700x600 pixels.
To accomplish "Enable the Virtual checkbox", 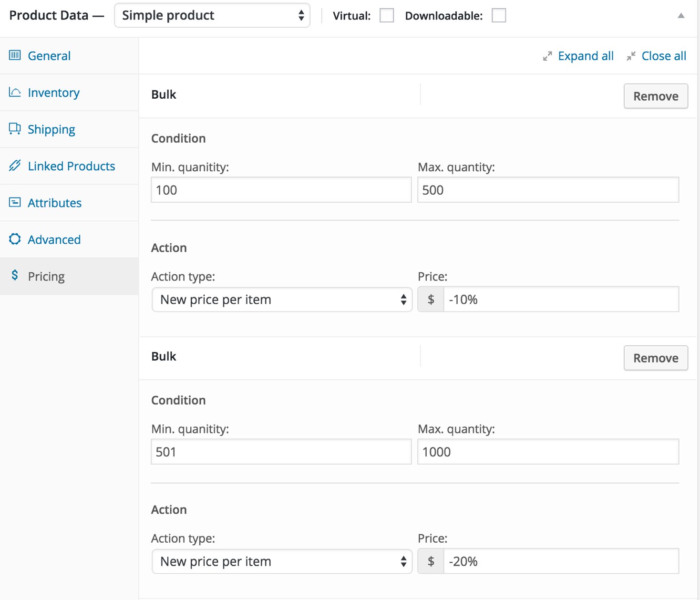I will pyautogui.click(x=386, y=16).
